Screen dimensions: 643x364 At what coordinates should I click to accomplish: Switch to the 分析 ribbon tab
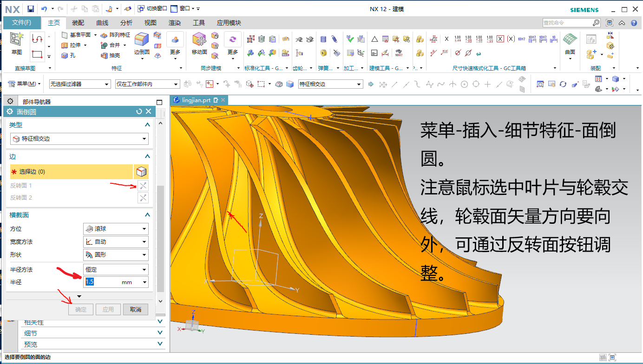click(x=126, y=23)
